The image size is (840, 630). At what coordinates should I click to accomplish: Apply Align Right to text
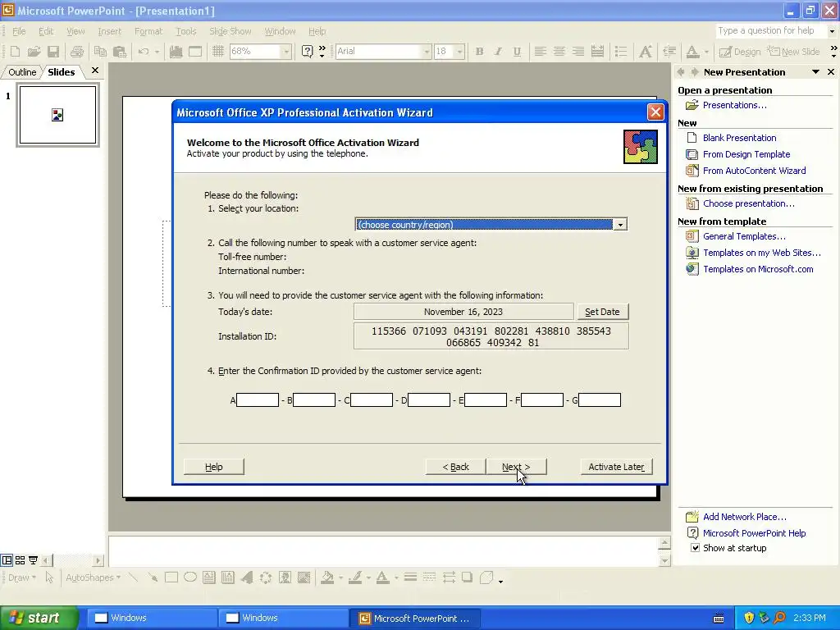(578, 52)
